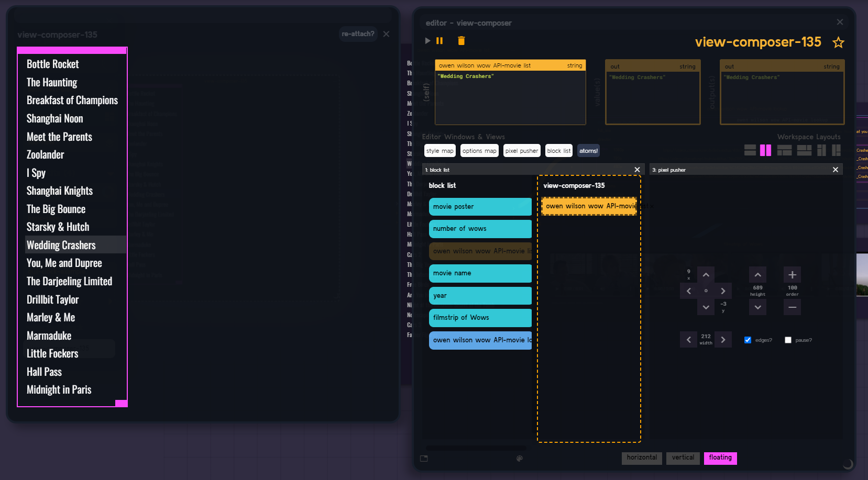The height and width of the screenshot is (480, 868).
Task: Decrease order with minus button
Action: (793, 307)
